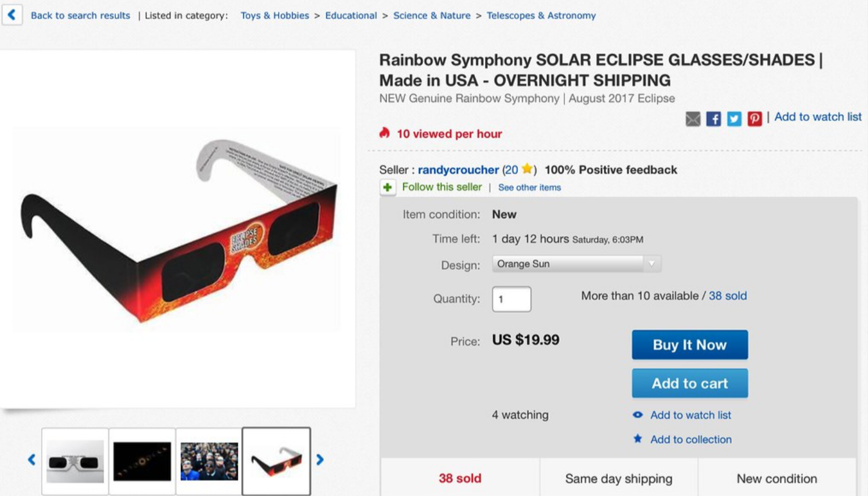Open randycroucher seller profile link

pos(458,170)
